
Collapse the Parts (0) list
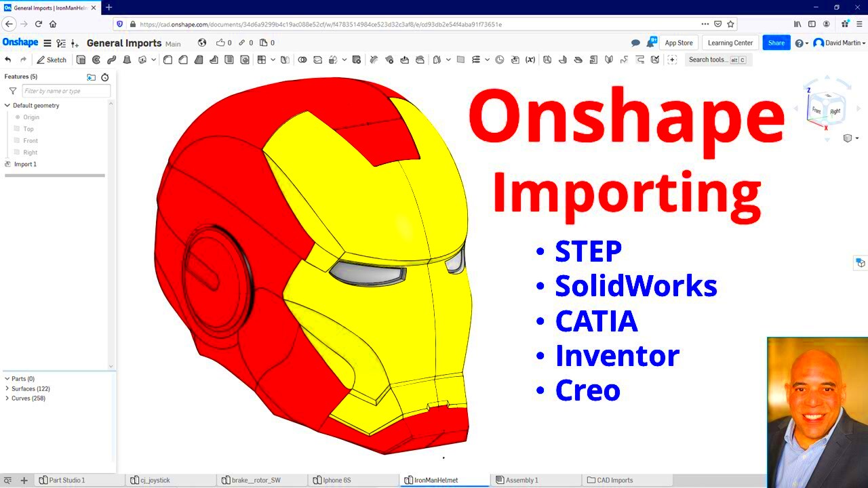pos(7,379)
